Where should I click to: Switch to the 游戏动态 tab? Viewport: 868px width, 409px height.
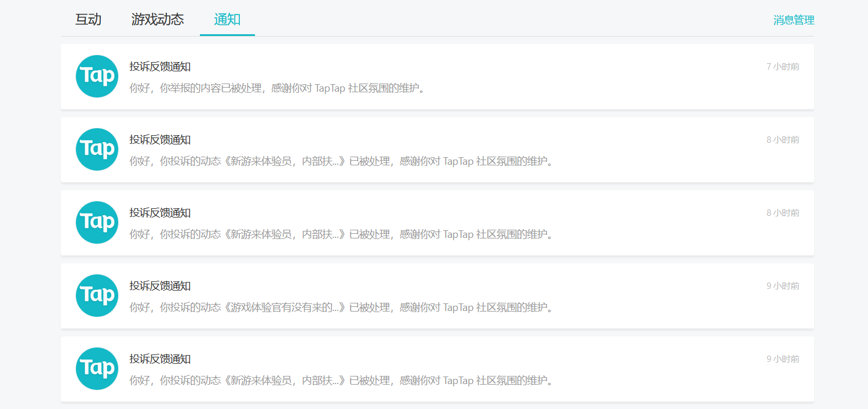point(158,19)
